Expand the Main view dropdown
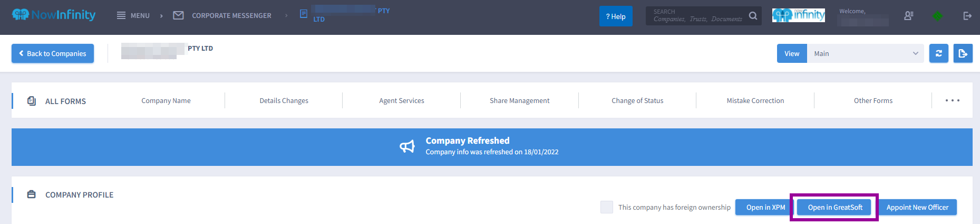 [x=866, y=53]
